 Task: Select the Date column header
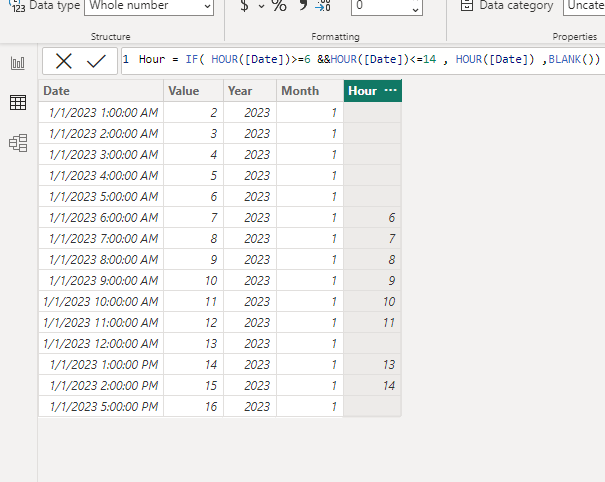pyautogui.click(x=101, y=91)
